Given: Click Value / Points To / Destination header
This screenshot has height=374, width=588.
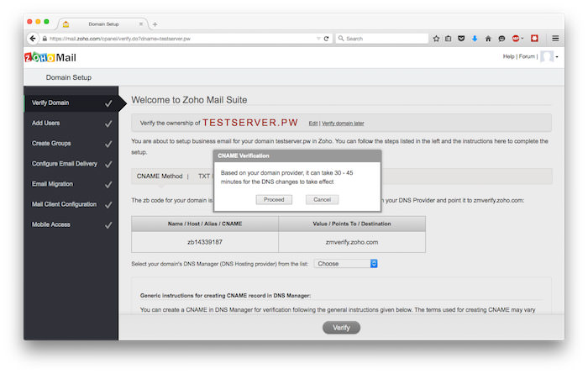Looking at the screenshot, I should (x=352, y=224).
